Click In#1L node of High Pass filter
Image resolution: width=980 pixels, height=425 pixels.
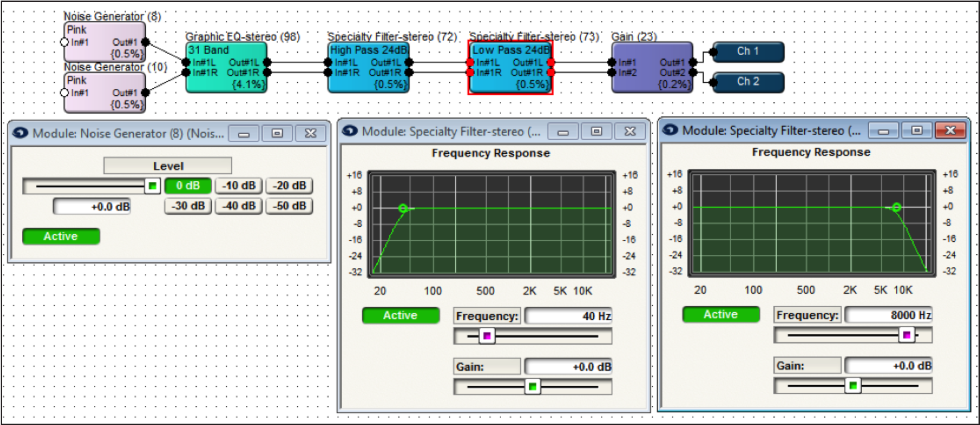328,62
